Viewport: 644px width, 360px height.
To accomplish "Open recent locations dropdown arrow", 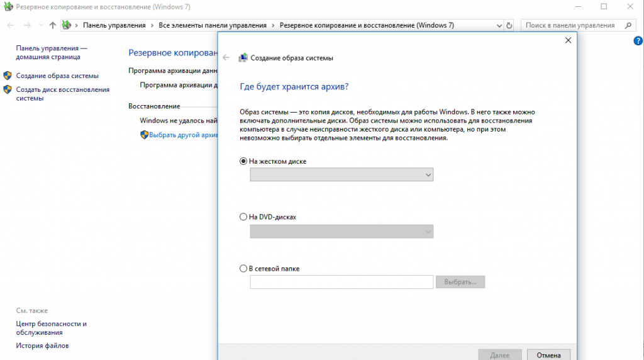I will coord(41,25).
